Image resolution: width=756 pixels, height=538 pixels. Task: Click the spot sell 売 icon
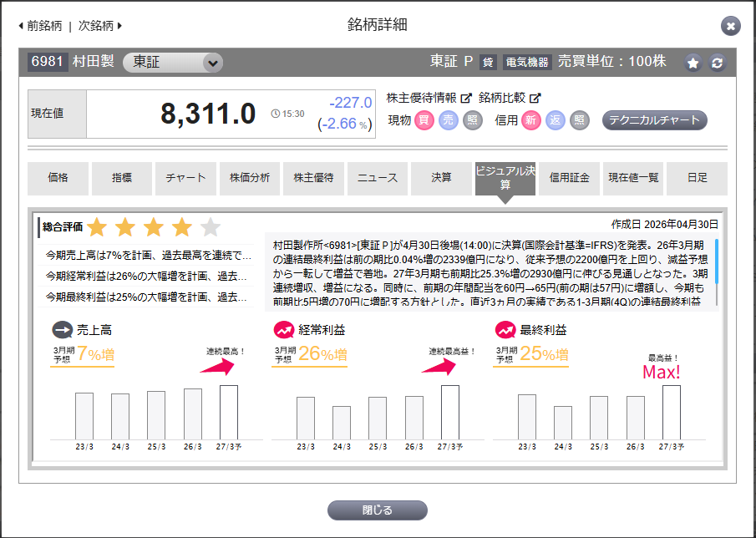tap(449, 120)
